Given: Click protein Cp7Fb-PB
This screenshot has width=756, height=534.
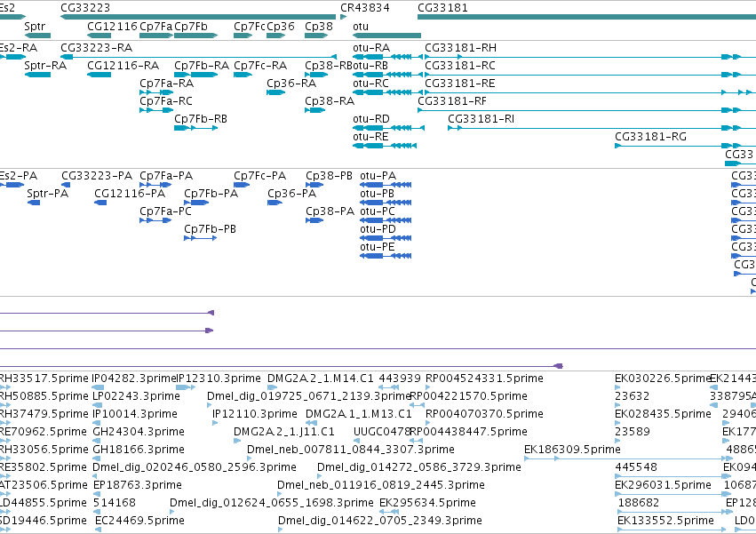Looking at the screenshot, I should coord(201,238).
